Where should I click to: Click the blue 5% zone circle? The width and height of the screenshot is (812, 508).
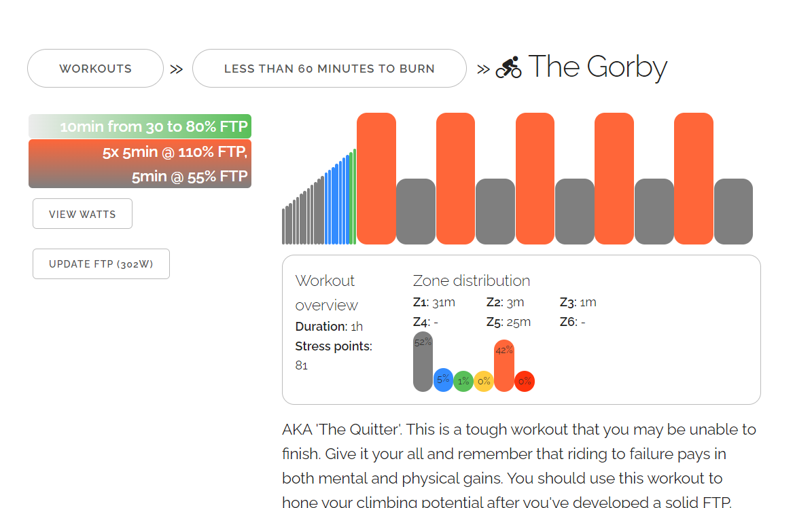pyautogui.click(x=443, y=380)
